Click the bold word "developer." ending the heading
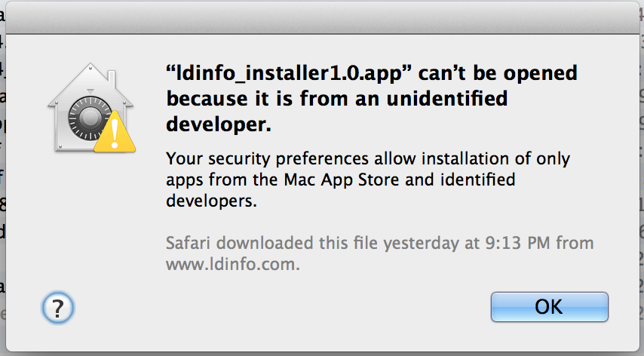This screenshot has width=644, height=356. [219, 124]
